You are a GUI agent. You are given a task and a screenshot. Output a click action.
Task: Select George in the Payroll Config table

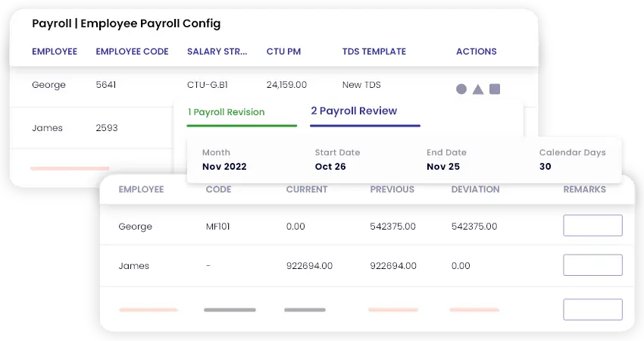[49, 85]
